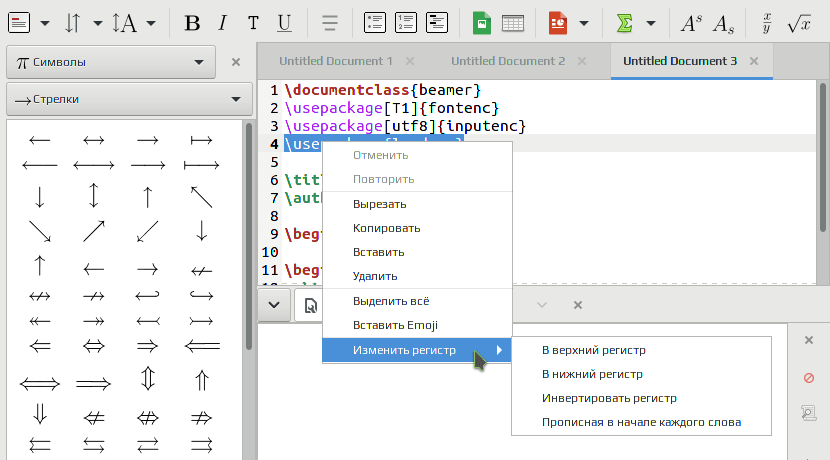
Task: Insert superscript with the A^s icon
Action: click(691, 23)
